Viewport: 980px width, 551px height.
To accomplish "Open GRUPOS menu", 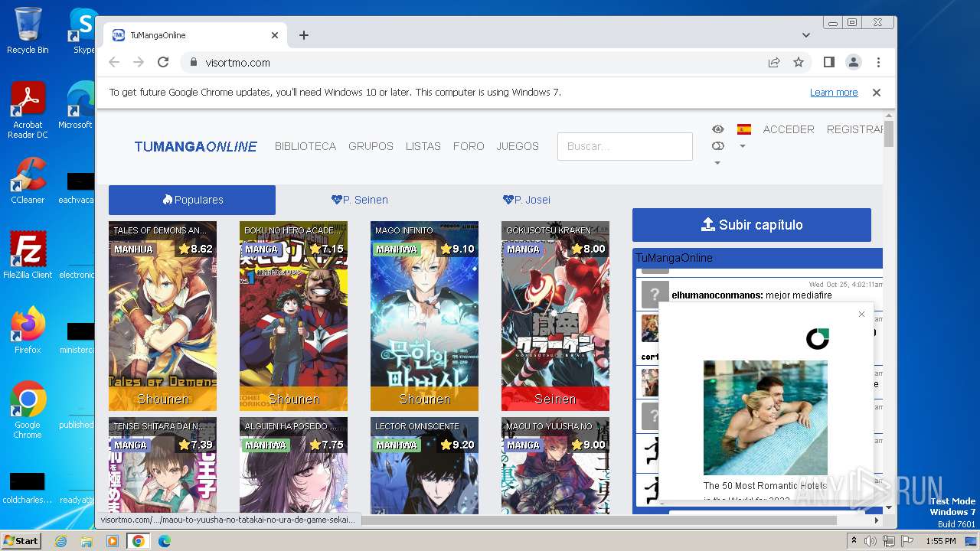I will point(371,146).
